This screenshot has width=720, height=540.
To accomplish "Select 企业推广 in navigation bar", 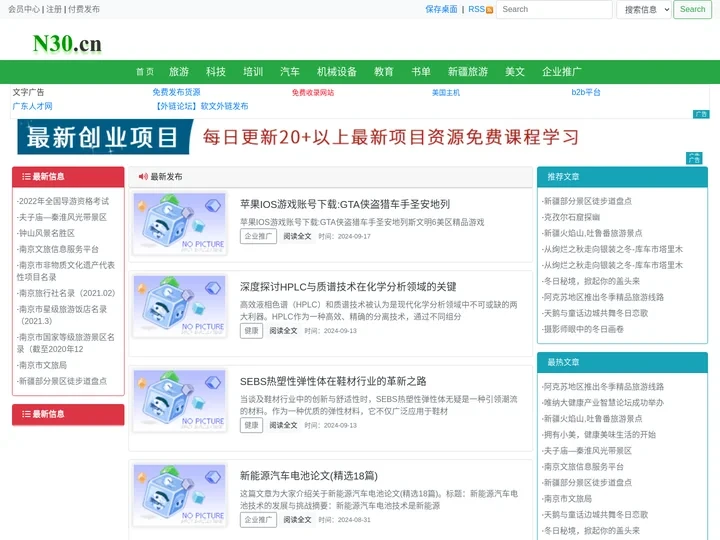I will point(562,72).
